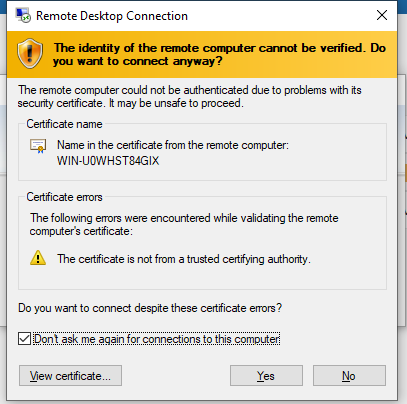Close the Remote Desktop Connection dialog
This screenshot has height=404, width=407.
(382, 15)
